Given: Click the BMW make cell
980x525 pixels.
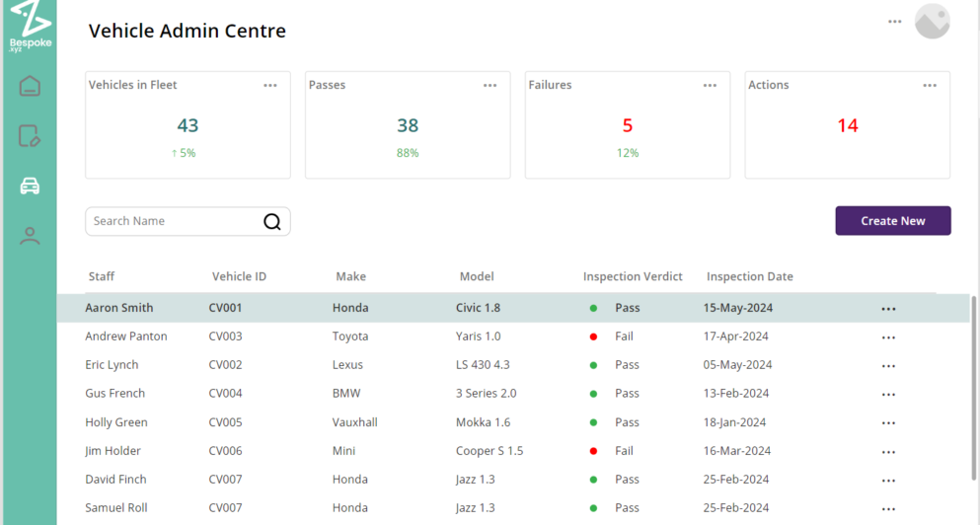Looking at the screenshot, I should click(346, 393).
